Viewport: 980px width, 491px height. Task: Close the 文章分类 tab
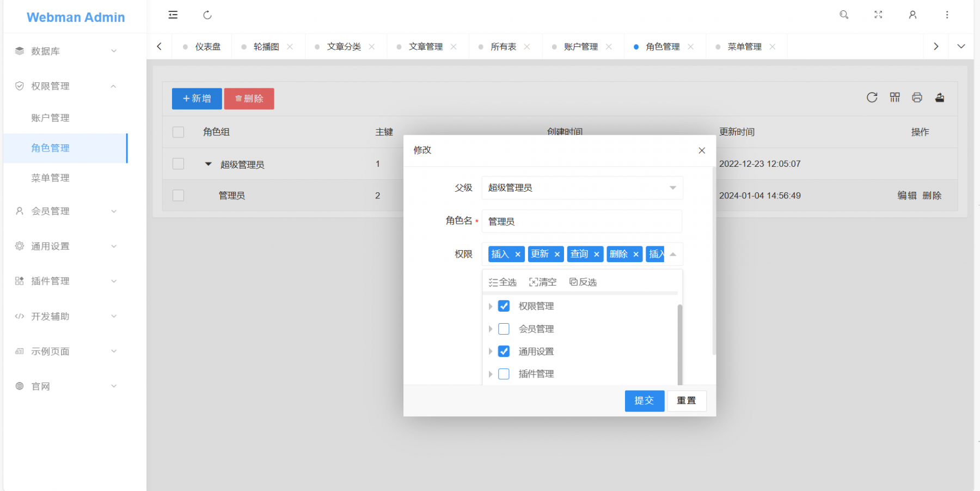(371, 47)
